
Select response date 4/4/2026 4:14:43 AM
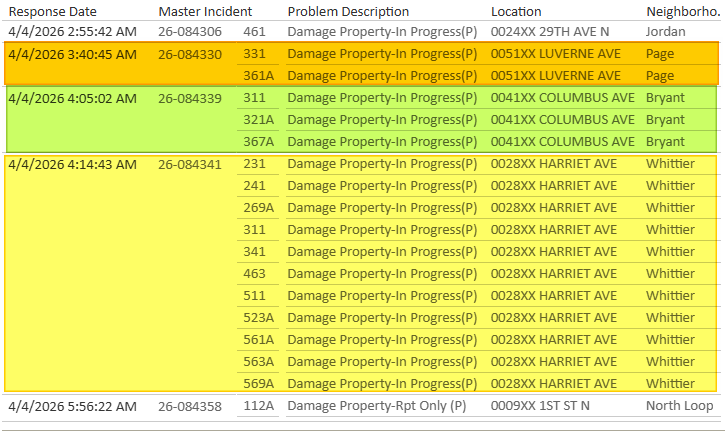73,164
